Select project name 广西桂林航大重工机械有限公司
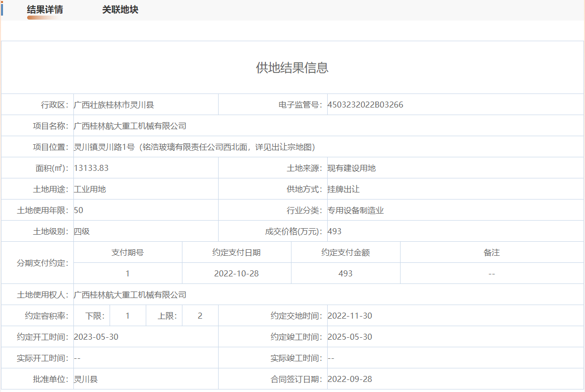Screen dimensions: 585x392 (x=130, y=126)
